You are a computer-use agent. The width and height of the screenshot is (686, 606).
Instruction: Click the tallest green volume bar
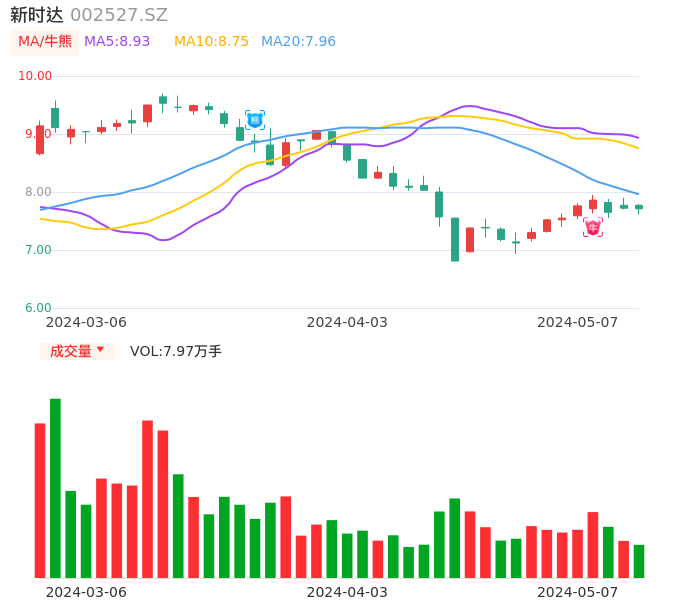tap(55, 488)
